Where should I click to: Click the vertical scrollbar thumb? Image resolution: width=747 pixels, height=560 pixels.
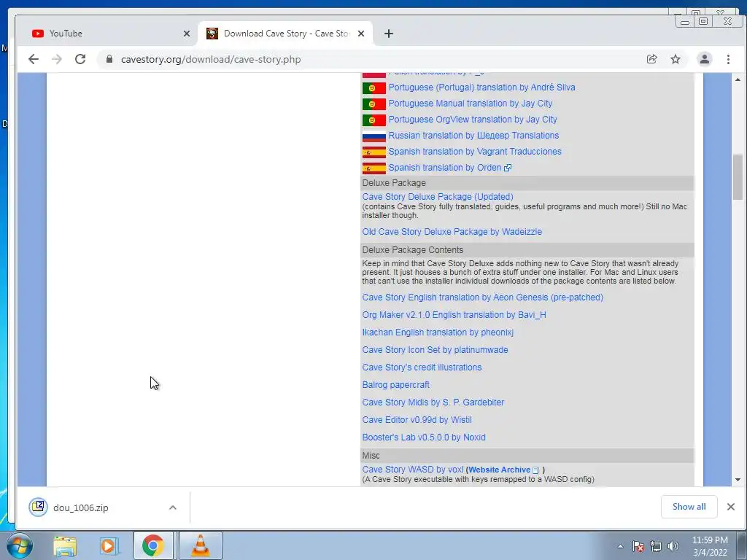click(x=738, y=176)
